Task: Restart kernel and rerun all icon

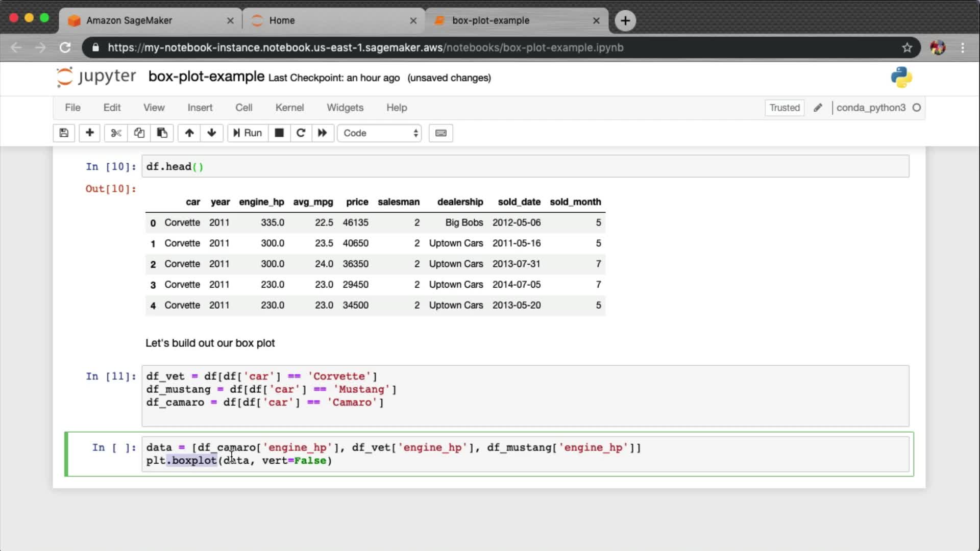Action: (x=323, y=133)
